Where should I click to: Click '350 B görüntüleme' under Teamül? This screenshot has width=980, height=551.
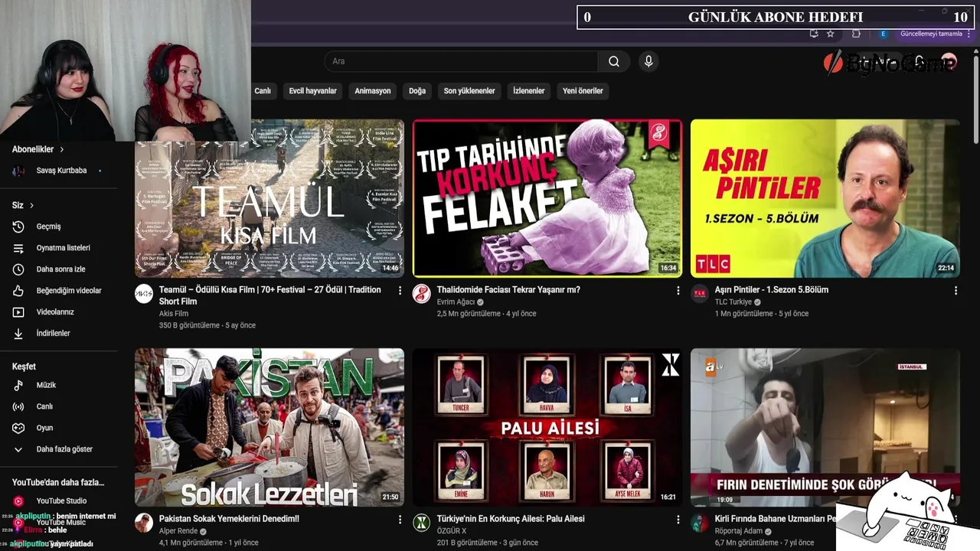(189, 325)
